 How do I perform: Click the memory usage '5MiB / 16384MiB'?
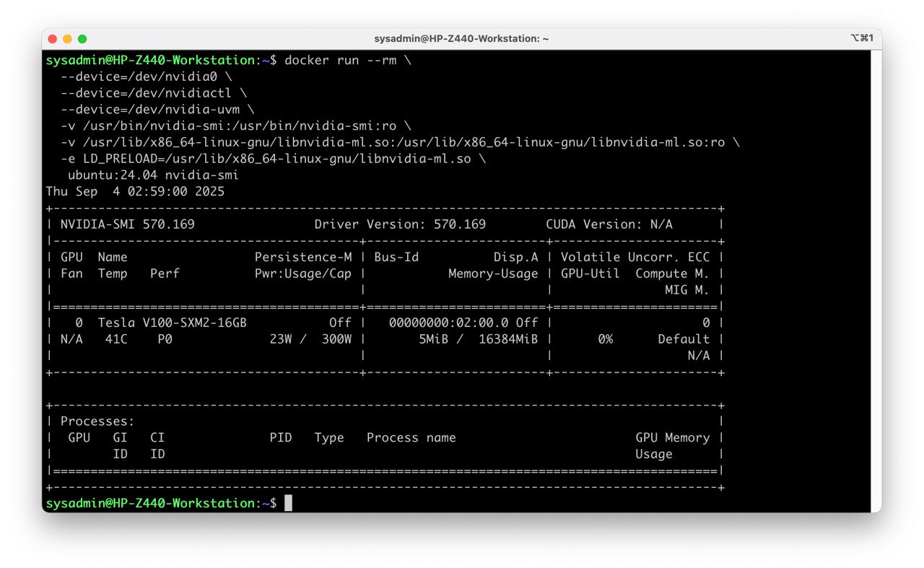pyautogui.click(x=479, y=339)
